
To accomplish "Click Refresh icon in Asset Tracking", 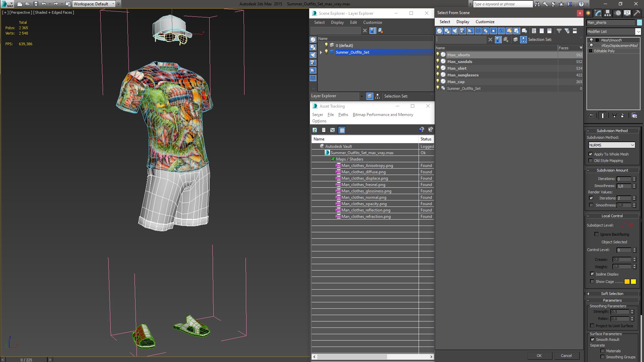I will coord(315,130).
